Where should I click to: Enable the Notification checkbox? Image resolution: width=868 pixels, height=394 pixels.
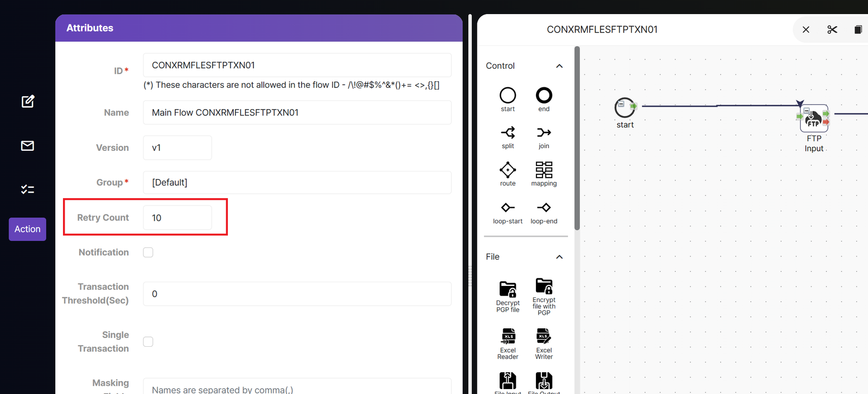coord(148,252)
